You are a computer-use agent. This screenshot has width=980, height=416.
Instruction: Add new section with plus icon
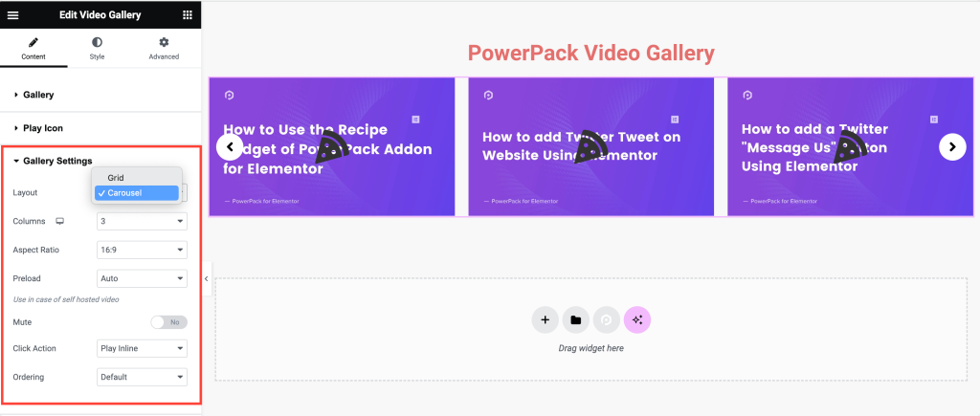pos(545,319)
